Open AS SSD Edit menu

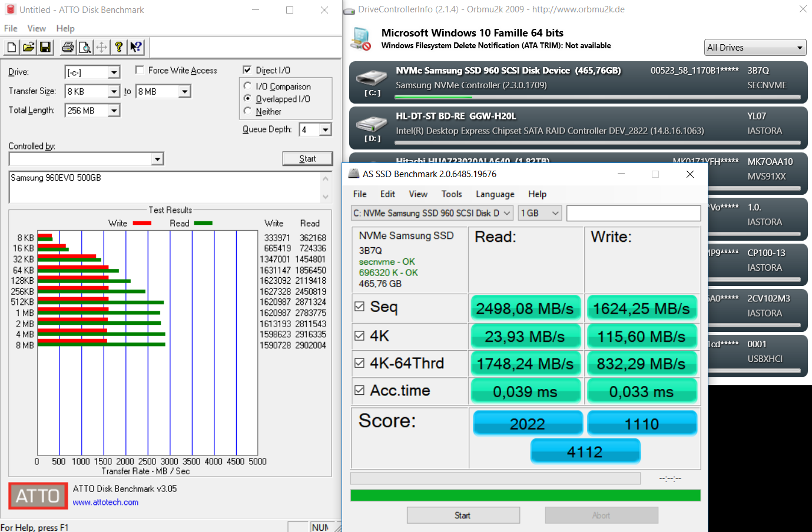coord(387,194)
